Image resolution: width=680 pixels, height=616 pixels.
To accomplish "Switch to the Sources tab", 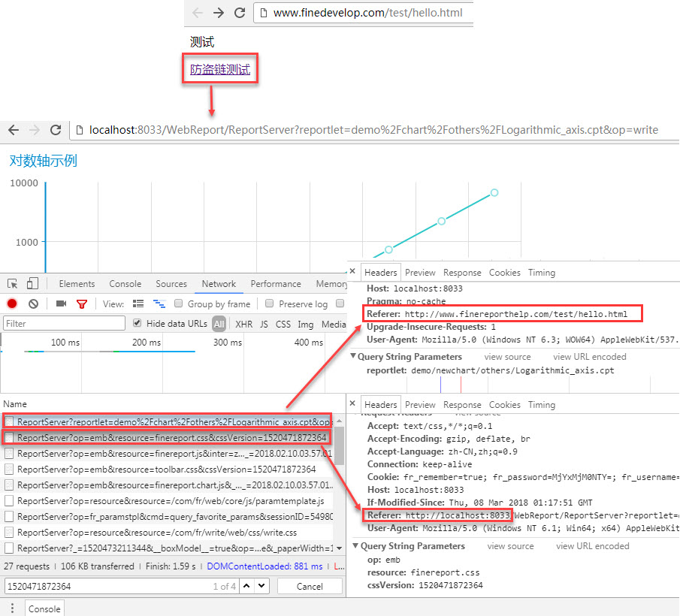I will tap(171, 284).
